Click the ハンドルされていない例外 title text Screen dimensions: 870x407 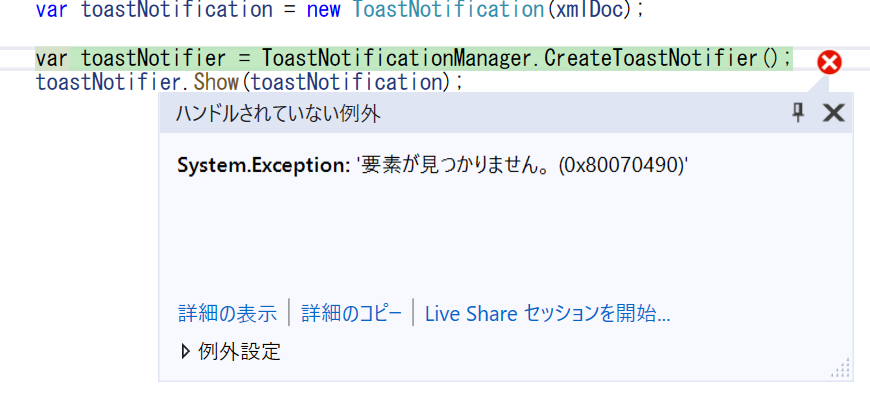tap(278, 114)
